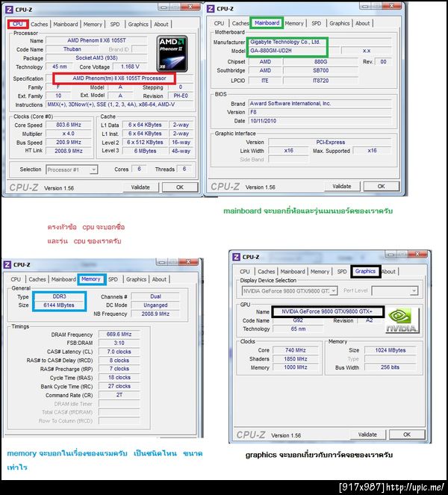Click CPU-Z app icon in Graphics window title bar

tap(237, 257)
